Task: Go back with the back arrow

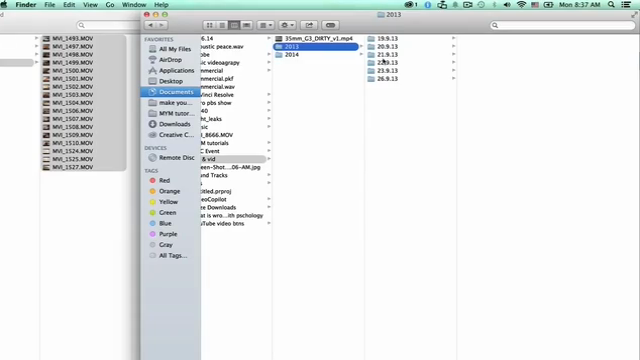Action: (x=150, y=25)
